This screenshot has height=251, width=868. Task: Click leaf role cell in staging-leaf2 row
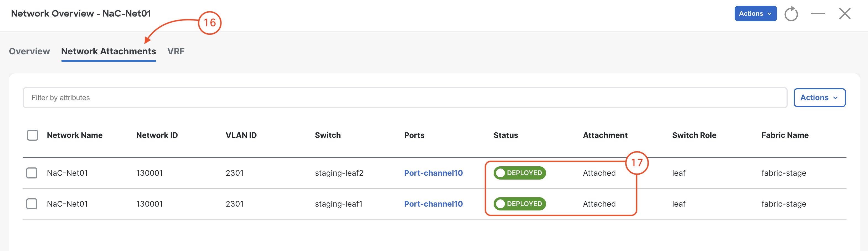(x=679, y=173)
